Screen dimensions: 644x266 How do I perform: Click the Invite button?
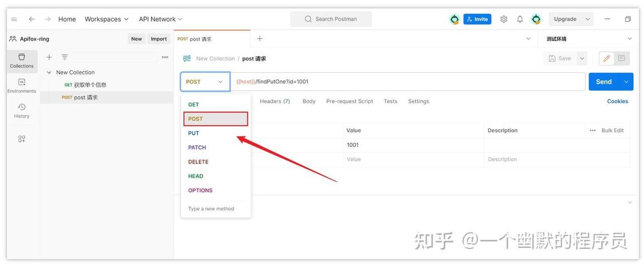tap(477, 19)
